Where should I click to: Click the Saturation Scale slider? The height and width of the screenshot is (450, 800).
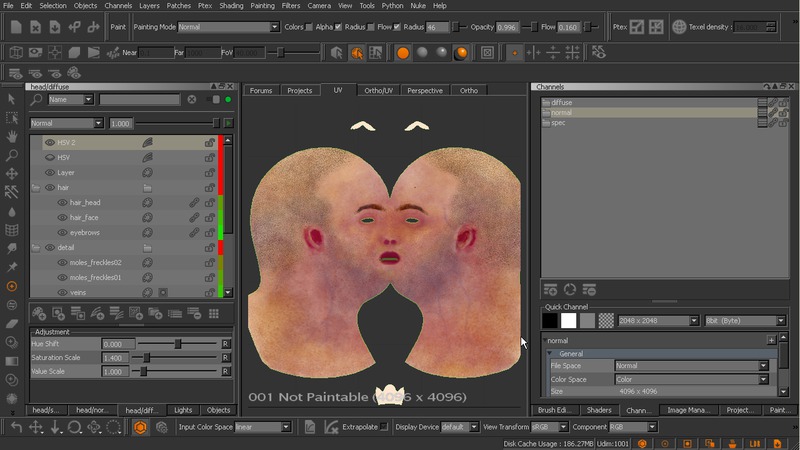coord(147,357)
